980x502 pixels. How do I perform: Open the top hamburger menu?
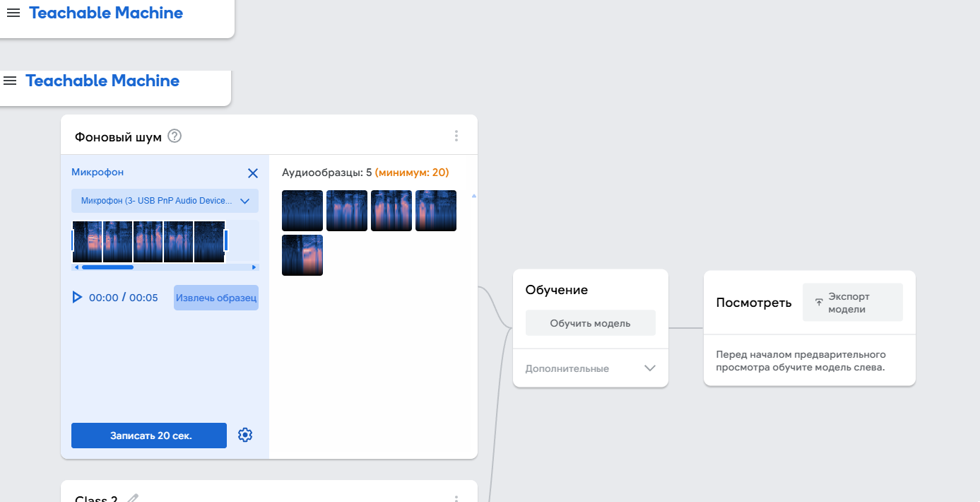[13, 13]
